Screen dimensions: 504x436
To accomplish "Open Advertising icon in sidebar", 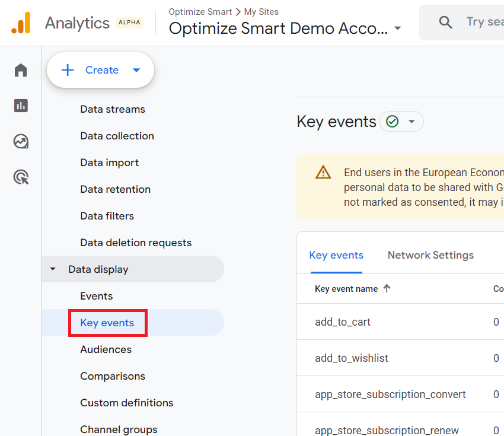I will [21, 177].
